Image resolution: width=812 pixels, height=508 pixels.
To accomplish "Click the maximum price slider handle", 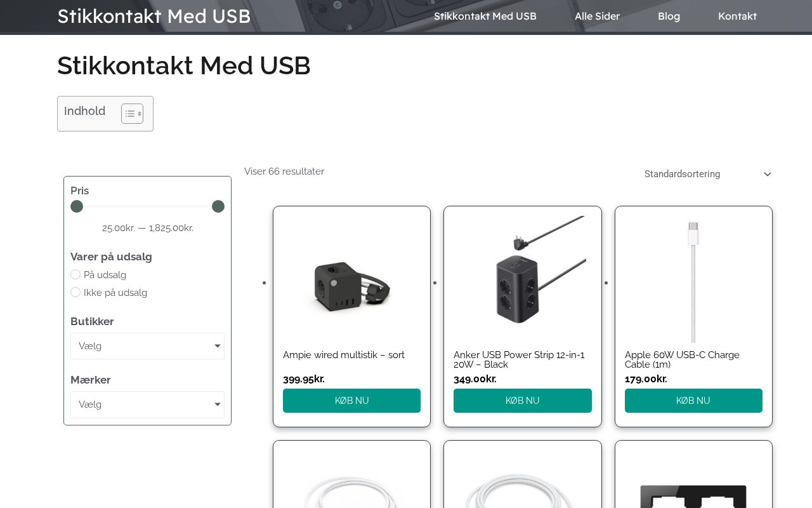I will [x=218, y=206].
